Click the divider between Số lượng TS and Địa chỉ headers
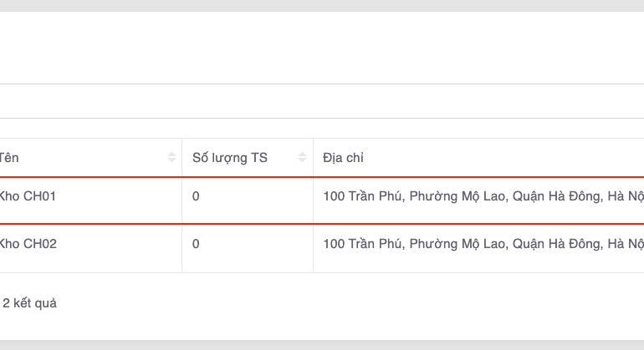Screen dimensions: 644x350 [314, 158]
